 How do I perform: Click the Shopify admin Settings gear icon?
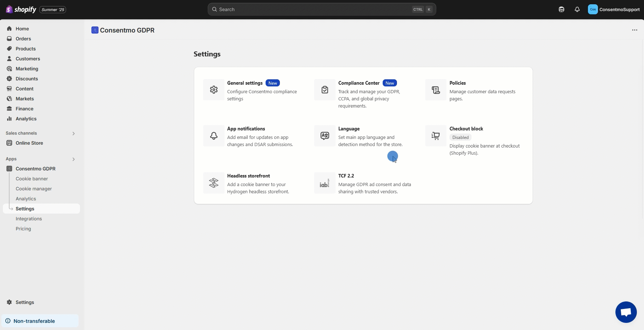pos(9,302)
